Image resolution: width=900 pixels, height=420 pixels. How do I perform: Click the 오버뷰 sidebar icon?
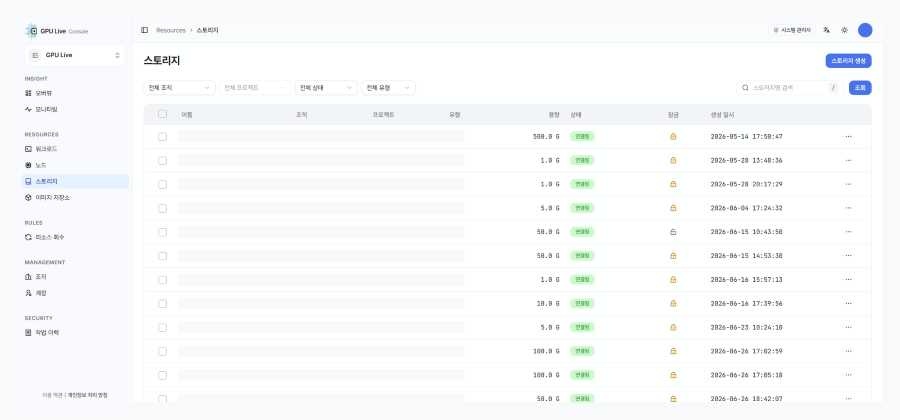(29, 93)
